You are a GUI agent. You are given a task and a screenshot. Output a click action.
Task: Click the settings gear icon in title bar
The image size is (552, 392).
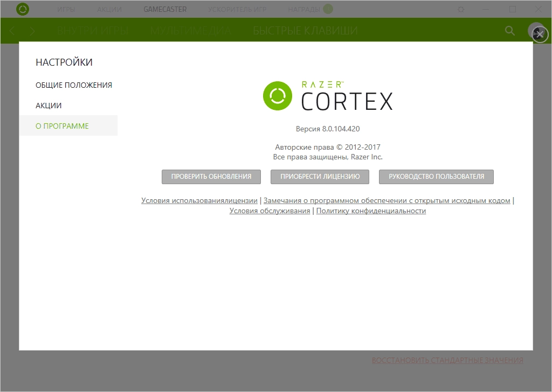click(x=461, y=10)
